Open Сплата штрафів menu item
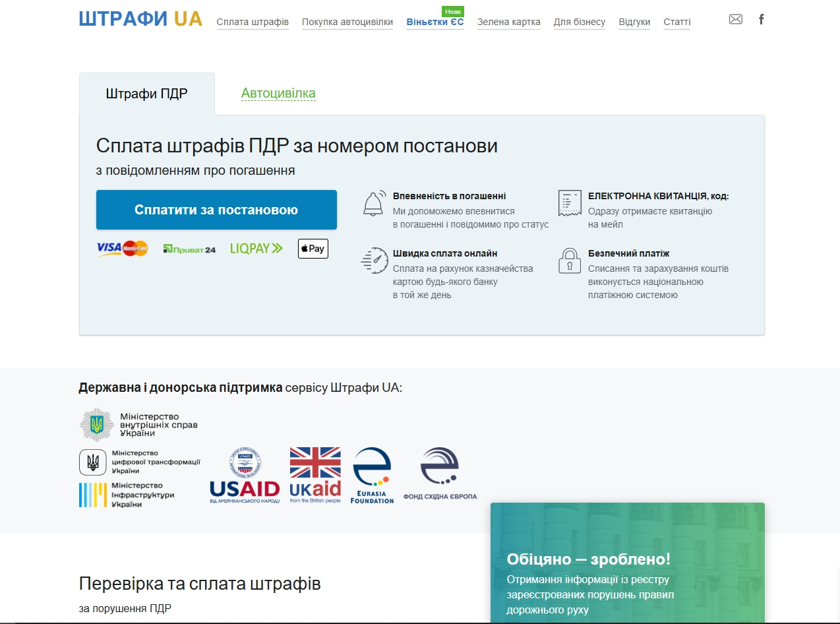840x624 pixels. click(x=253, y=22)
